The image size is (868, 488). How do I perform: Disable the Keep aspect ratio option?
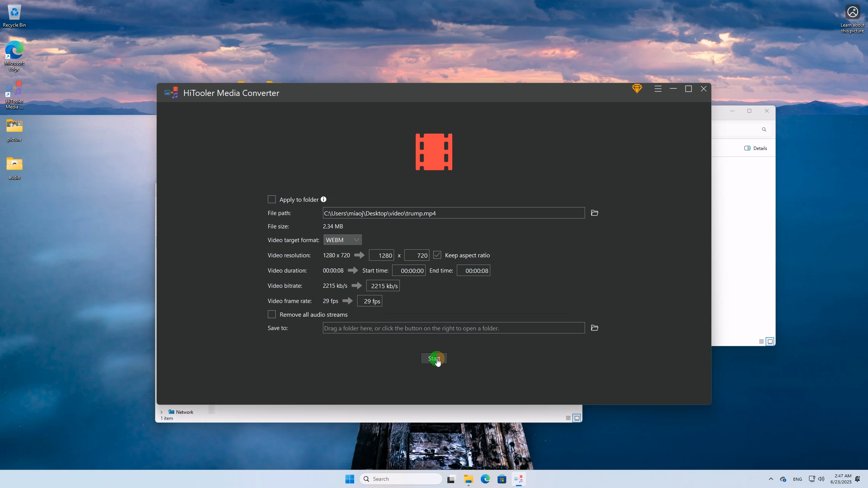point(437,255)
